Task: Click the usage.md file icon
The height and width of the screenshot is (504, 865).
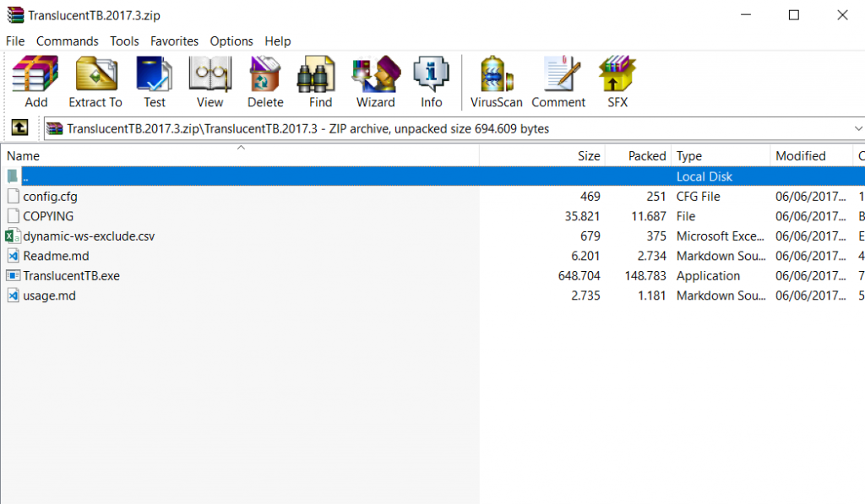Action: click(14, 295)
